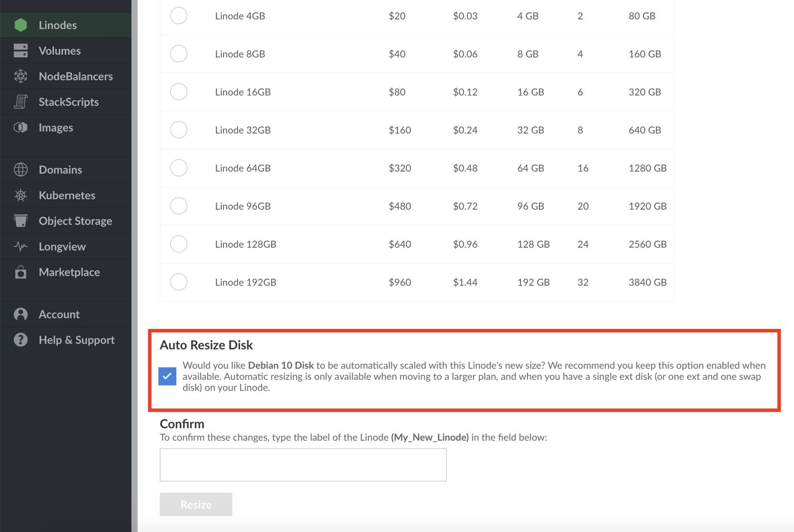Choose the Linode 32GB plan radio button
This screenshot has height=532, width=794.
coord(178,130)
